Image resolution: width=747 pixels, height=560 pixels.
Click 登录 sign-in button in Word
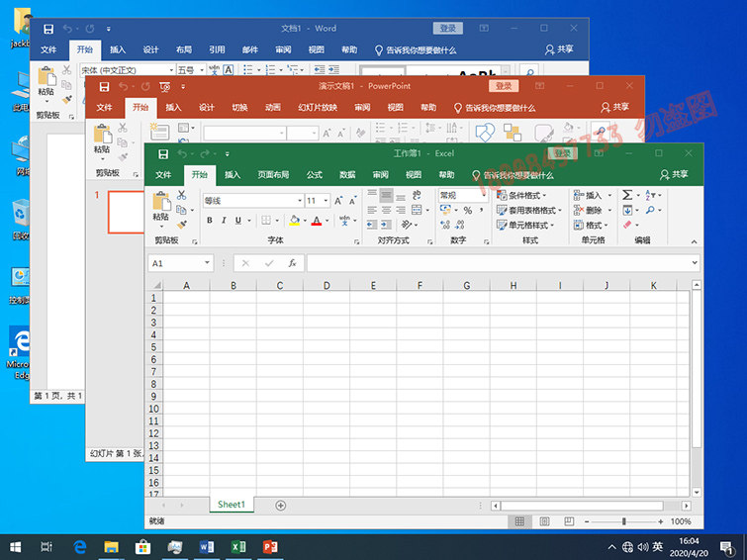448,28
